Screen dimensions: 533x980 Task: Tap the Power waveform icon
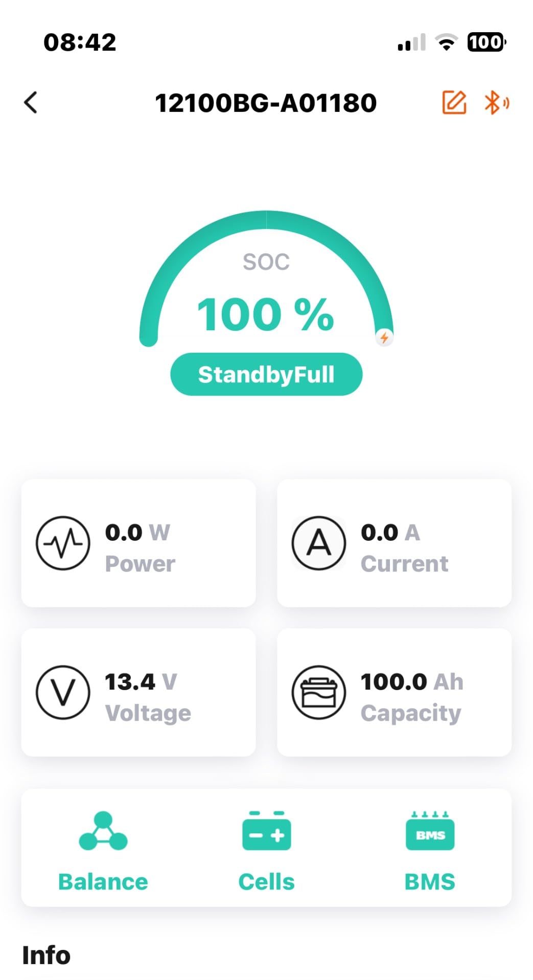point(63,543)
